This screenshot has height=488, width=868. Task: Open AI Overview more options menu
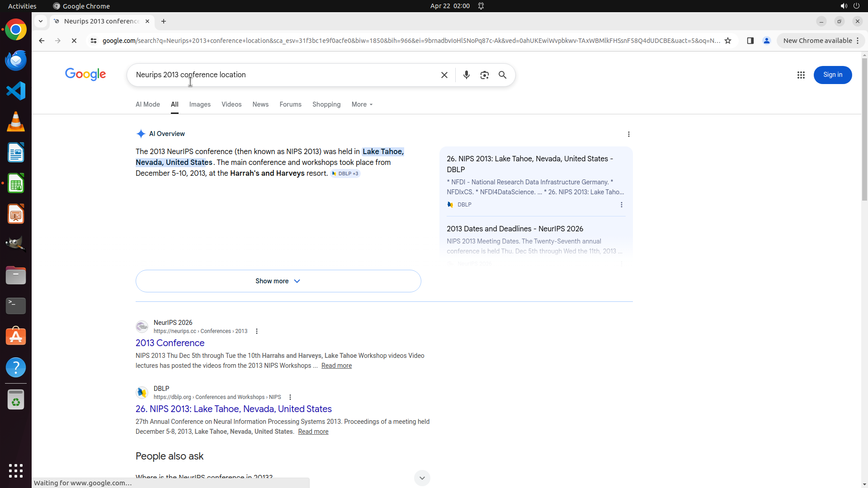tap(628, 134)
